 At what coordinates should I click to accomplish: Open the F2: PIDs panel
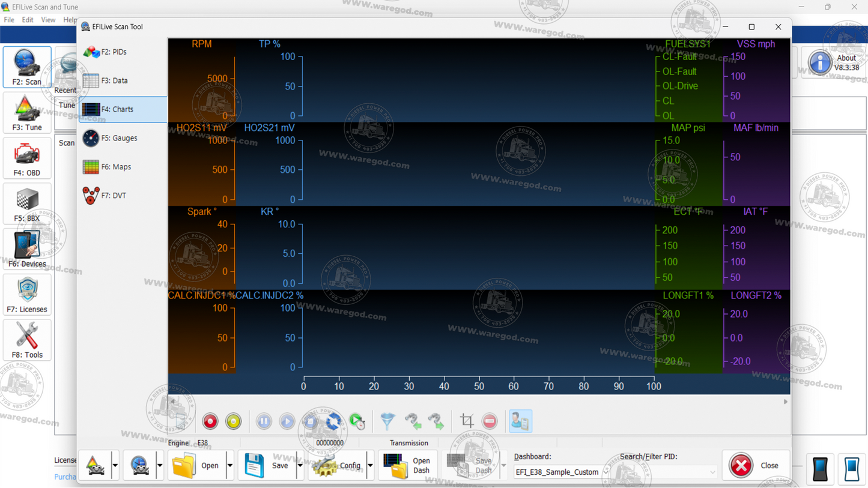[x=123, y=52]
